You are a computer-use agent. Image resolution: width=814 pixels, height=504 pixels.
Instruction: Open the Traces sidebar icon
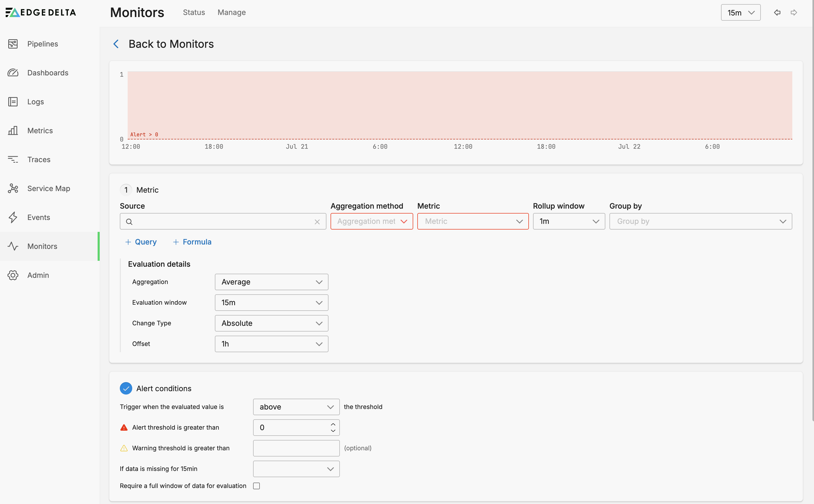pos(13,159)
